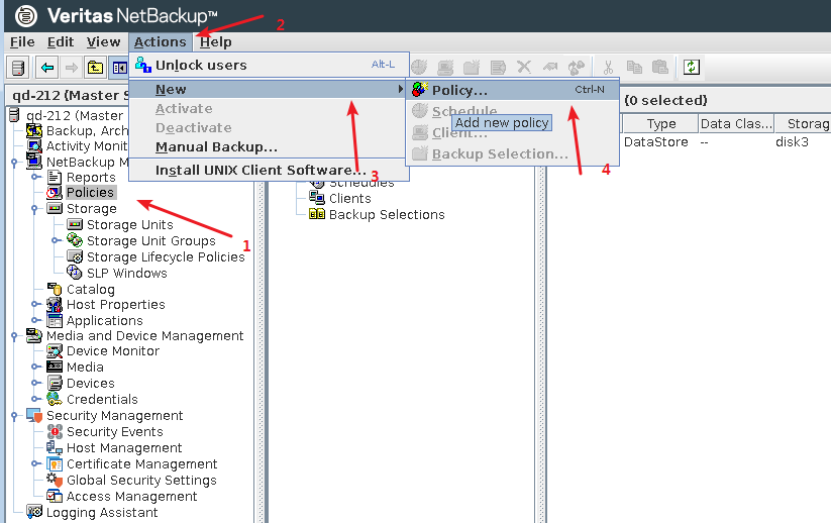This screenshot has height=523, width=831.
Task: Expand the Devices node toggle
Action: 35,382
